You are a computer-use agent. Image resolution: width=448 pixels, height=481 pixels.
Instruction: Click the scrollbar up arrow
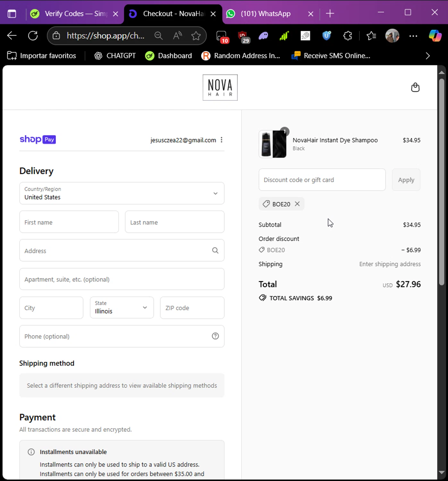(442, 72)
